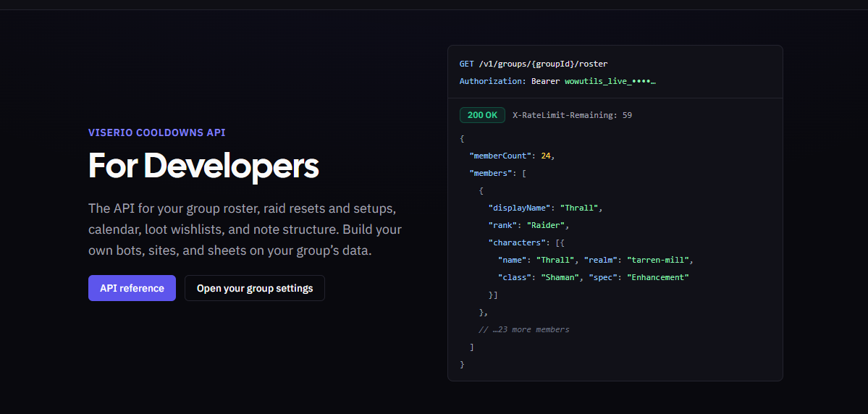
Task: Click the "characters" key line
Action: coord(526,242)
